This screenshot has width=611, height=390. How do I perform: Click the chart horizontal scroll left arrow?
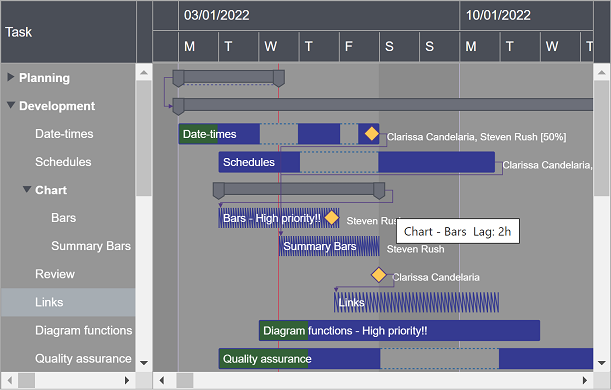162,380
